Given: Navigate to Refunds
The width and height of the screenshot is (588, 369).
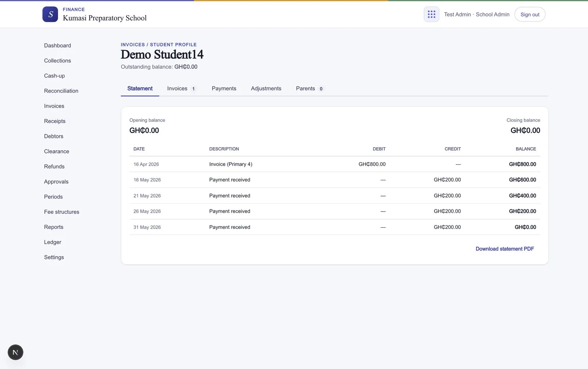Looking at the screenshot, I should (x=54, y=166).
